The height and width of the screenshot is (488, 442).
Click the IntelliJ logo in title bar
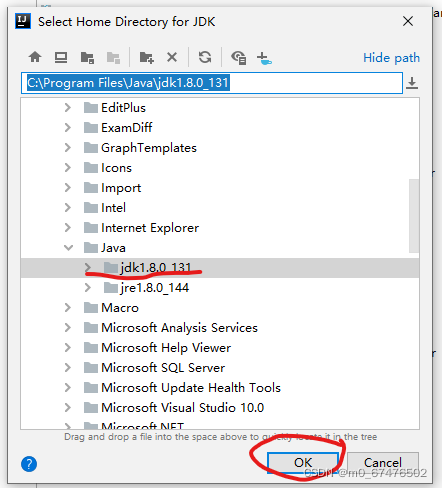(23, 21)
